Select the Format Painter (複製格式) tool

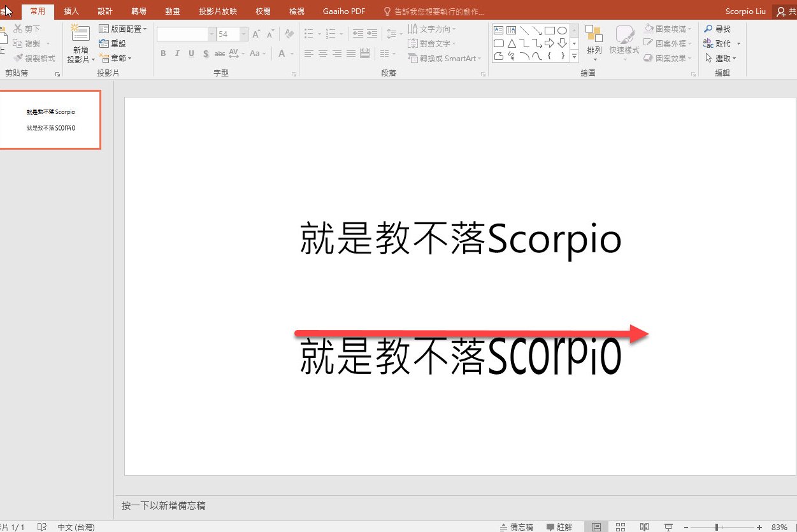coord(35,57)
